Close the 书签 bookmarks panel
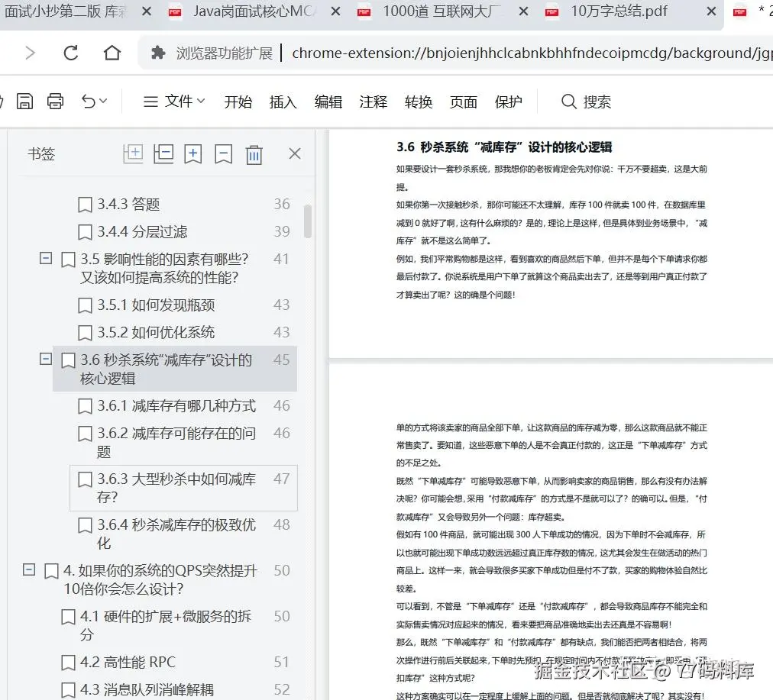773x700 pixels. tap(295, 153)
